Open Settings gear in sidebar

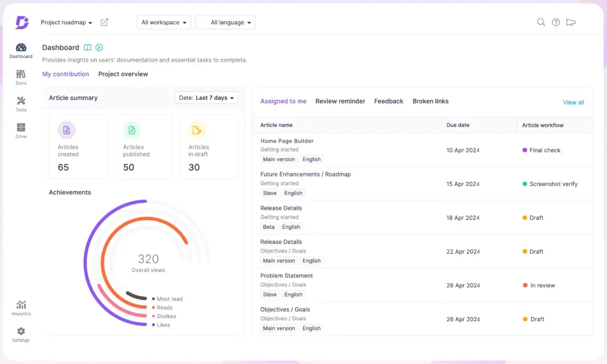21,334
